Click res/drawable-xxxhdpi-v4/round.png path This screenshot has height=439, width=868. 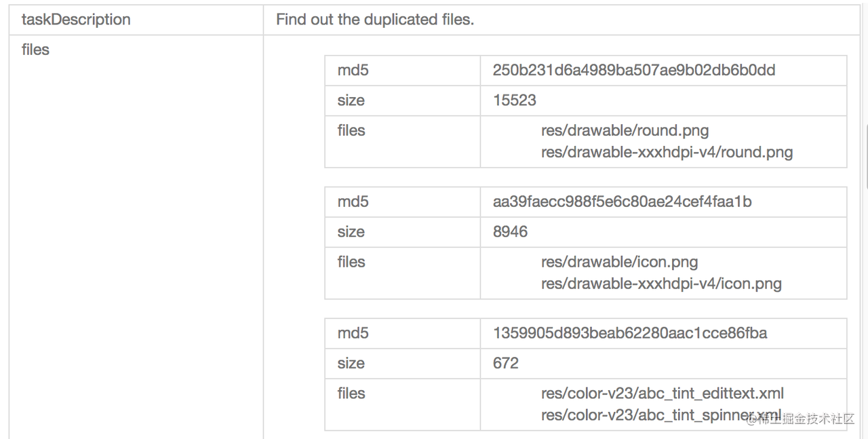[667, 152]
